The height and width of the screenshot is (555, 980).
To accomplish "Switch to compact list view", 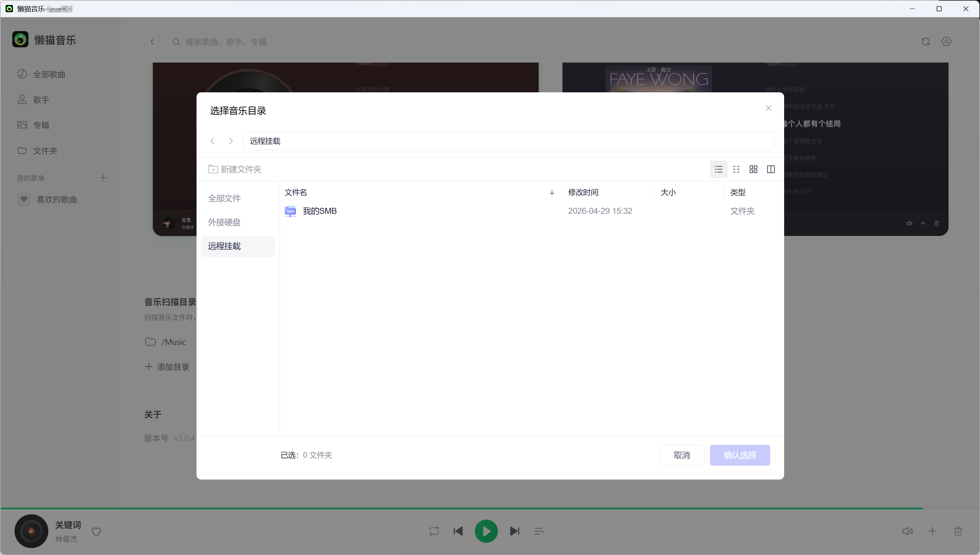I will point(736,169).
